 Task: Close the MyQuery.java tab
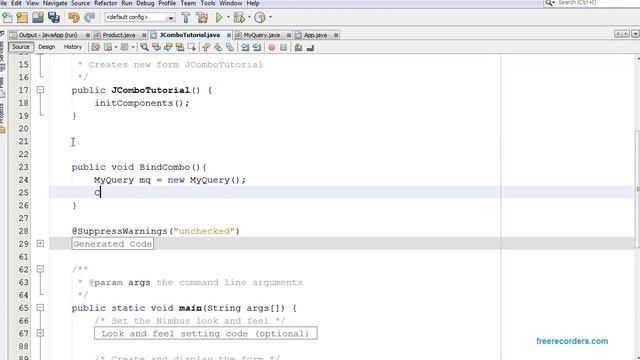(x=289, y=36)
